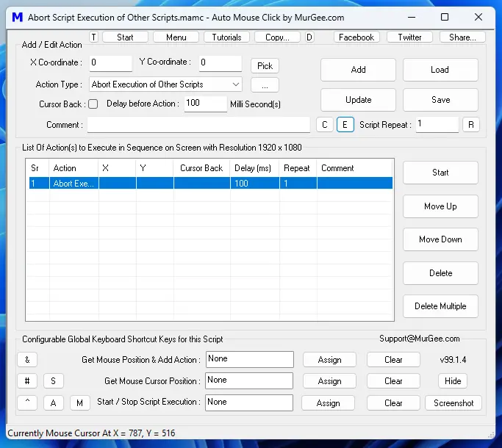The height and width of the screenshot is (448, 502).
Task: Click the R button beside Script Repeat
Action: 471,124
